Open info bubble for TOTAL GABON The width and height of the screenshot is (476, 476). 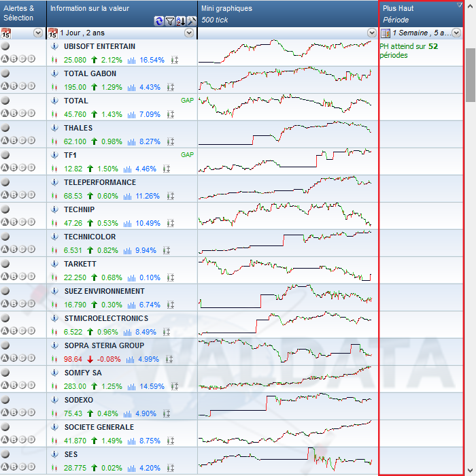click(x=54, y=73)
